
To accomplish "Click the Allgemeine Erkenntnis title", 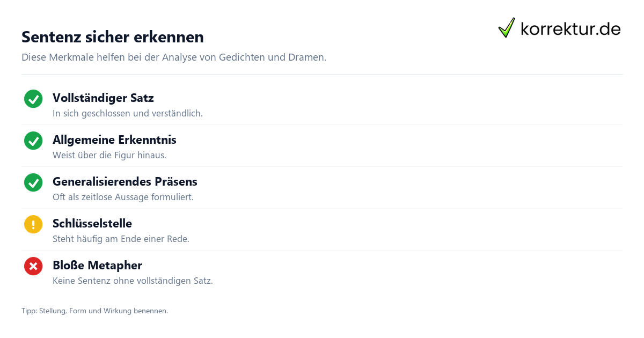I will 114,139.
